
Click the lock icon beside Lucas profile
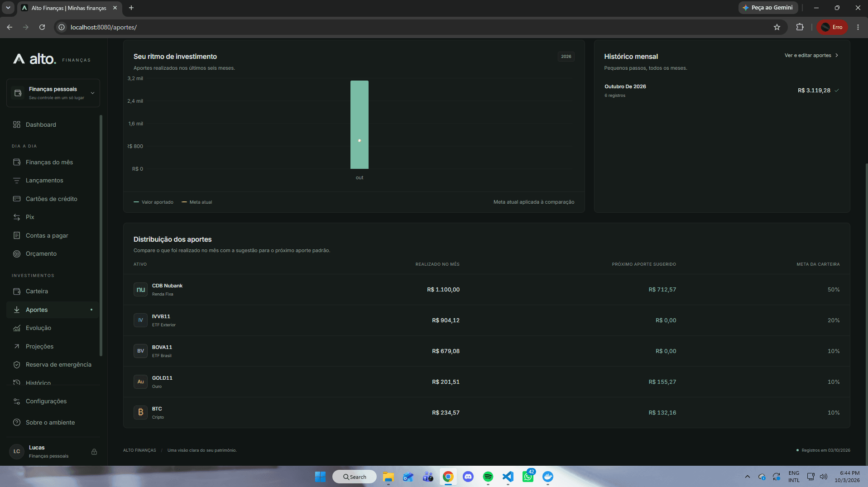(94, 452)
